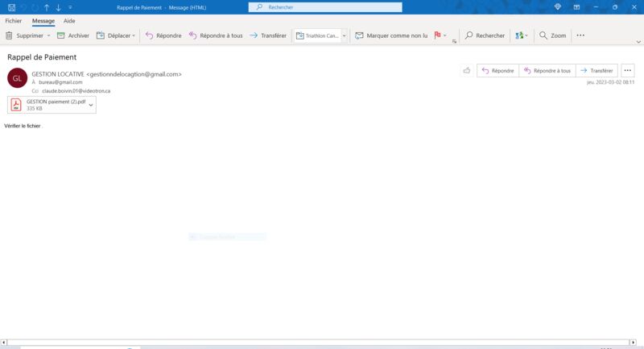Click the red follow-up flag icon
The image size is (644, 349).
[x=437, y=35]
